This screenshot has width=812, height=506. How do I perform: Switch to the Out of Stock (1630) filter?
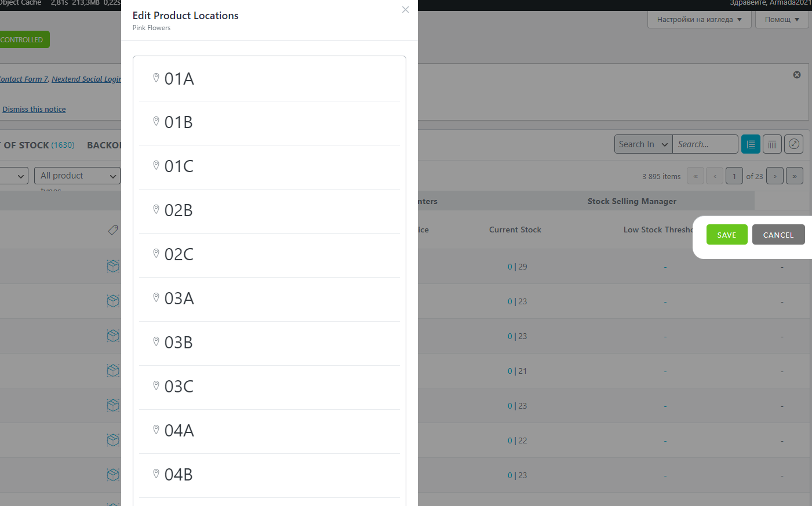tap(37, 145)
